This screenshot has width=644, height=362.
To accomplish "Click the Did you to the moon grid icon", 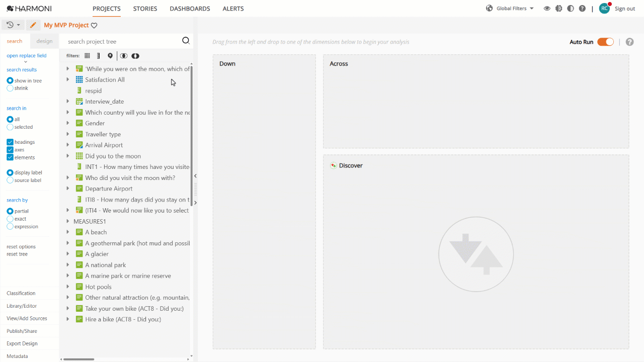I will tap(79, 156).
